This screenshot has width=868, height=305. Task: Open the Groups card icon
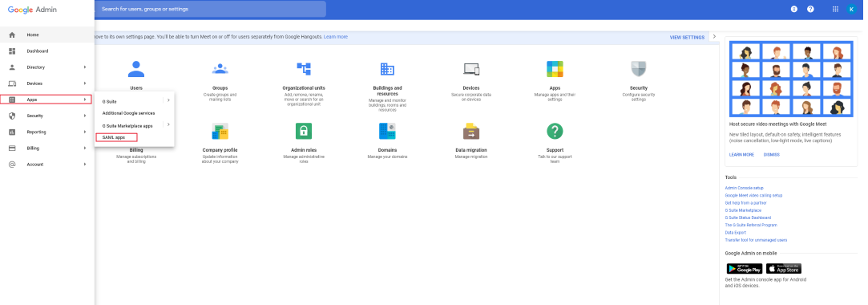(x=220, y=69)
